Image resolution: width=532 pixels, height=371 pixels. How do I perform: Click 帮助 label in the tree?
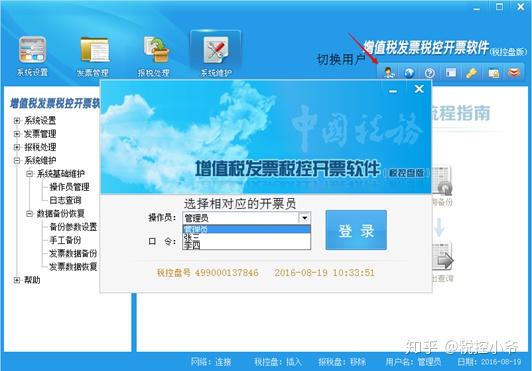tap(32, 280)
